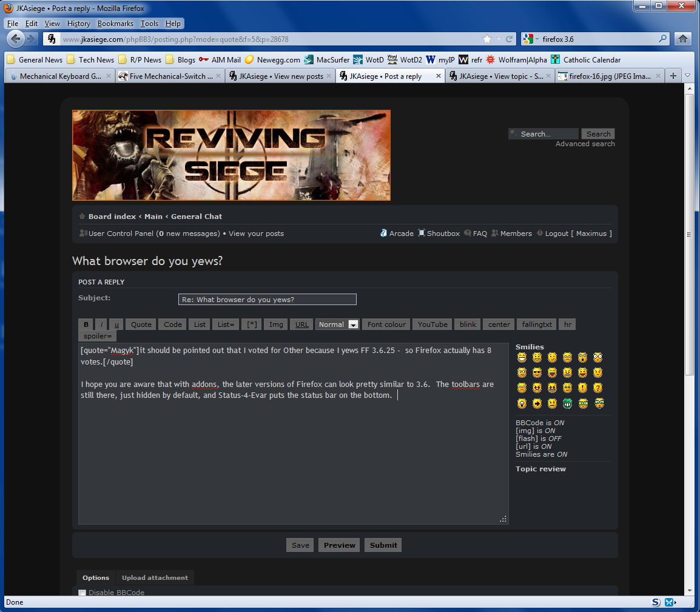
Task: Click the Firefox Home toolbar icon
Action: pos(683,39)
